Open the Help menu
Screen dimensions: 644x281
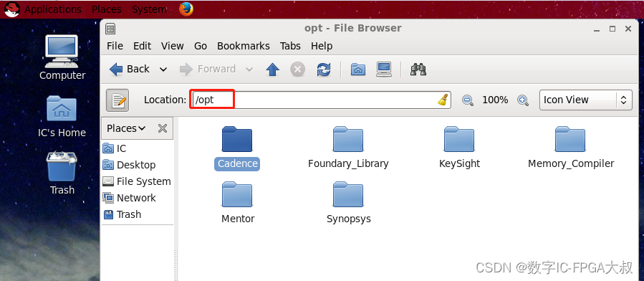322,46
